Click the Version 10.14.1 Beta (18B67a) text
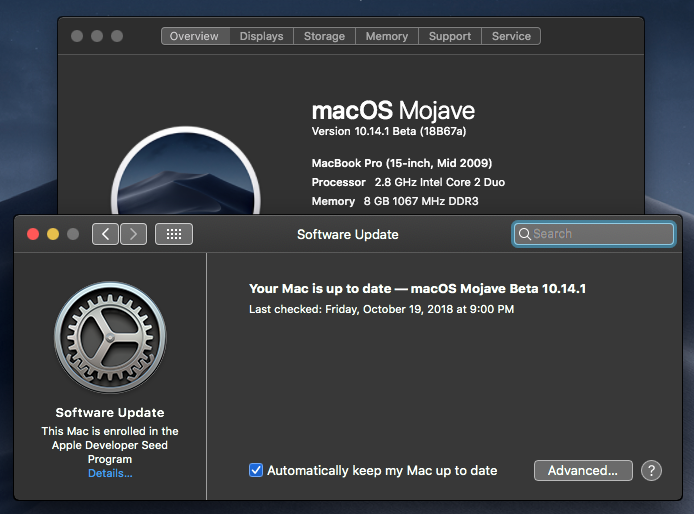The width and height of the screenshot is (694, 514). 389,131
